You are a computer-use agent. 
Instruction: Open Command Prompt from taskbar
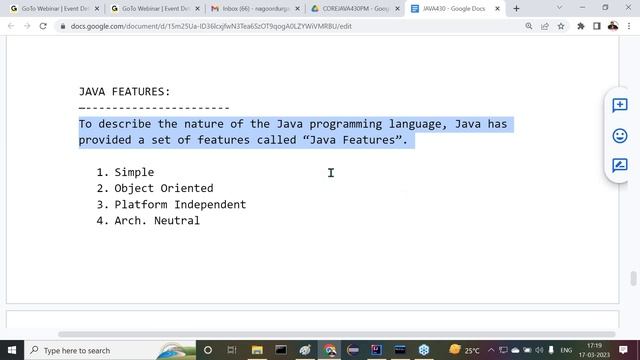pos(281,350)
